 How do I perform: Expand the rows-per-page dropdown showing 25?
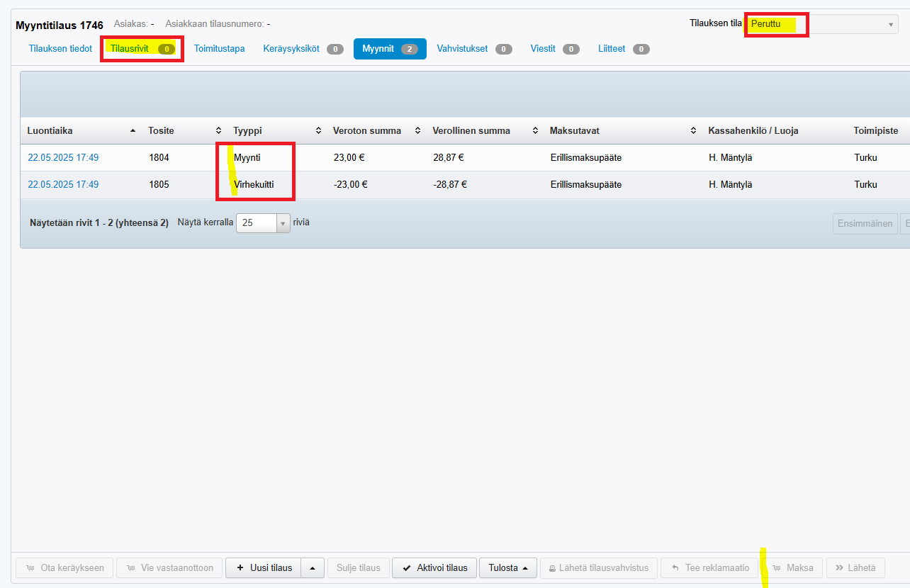[283, 222]
